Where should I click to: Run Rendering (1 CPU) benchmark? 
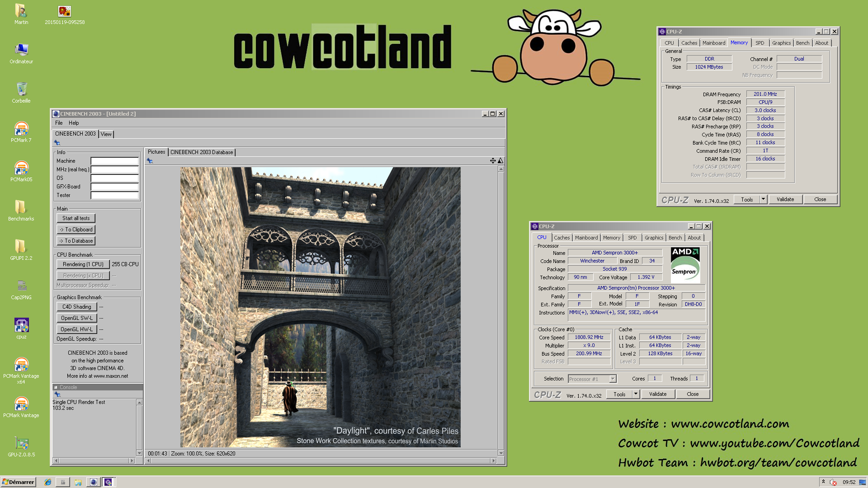pyautogui.click(x=83, y=264)
